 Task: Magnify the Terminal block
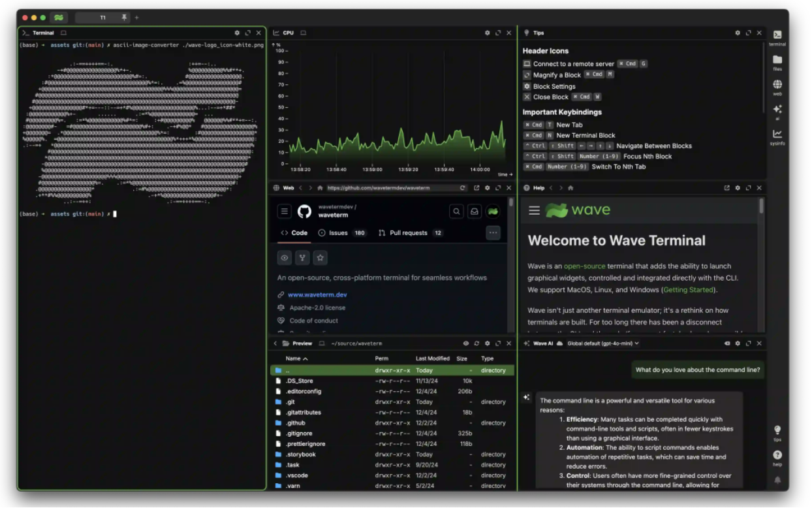pos(247,33)
